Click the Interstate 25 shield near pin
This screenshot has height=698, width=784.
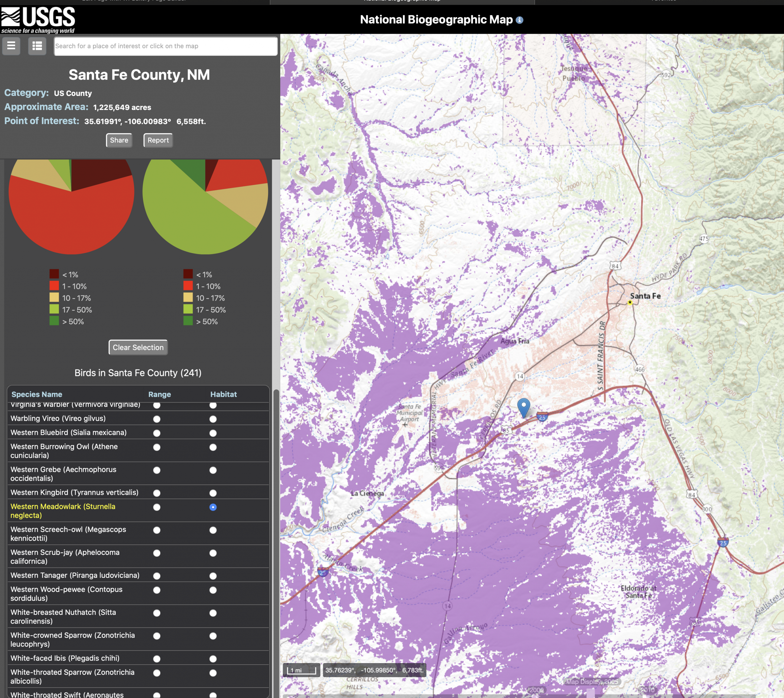542,417
